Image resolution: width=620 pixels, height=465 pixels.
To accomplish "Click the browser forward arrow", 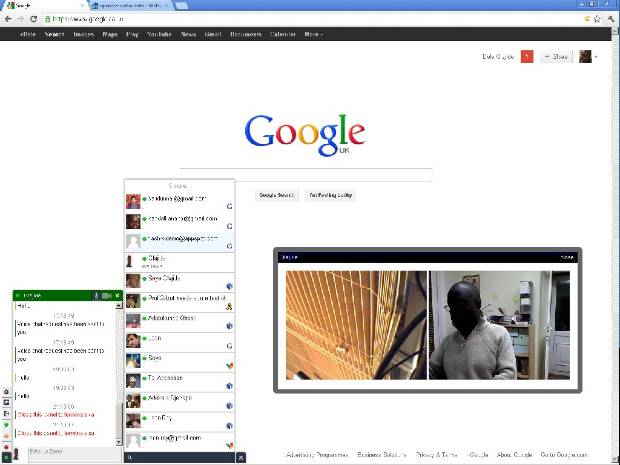I will tap(21, 19).
